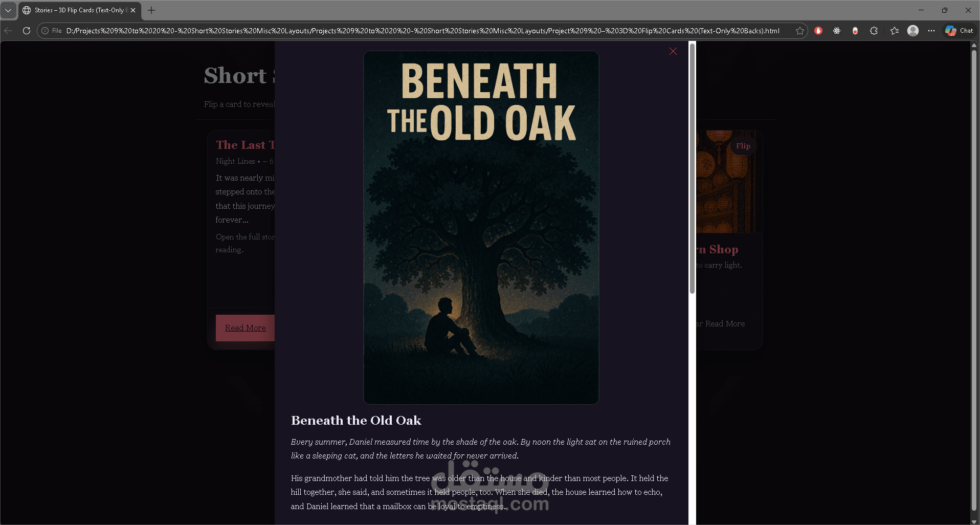Image resolution: width=980 pixels, height=525 pixels.
Task: Click the lantern shop card image
Action: (x=729, y=182)
